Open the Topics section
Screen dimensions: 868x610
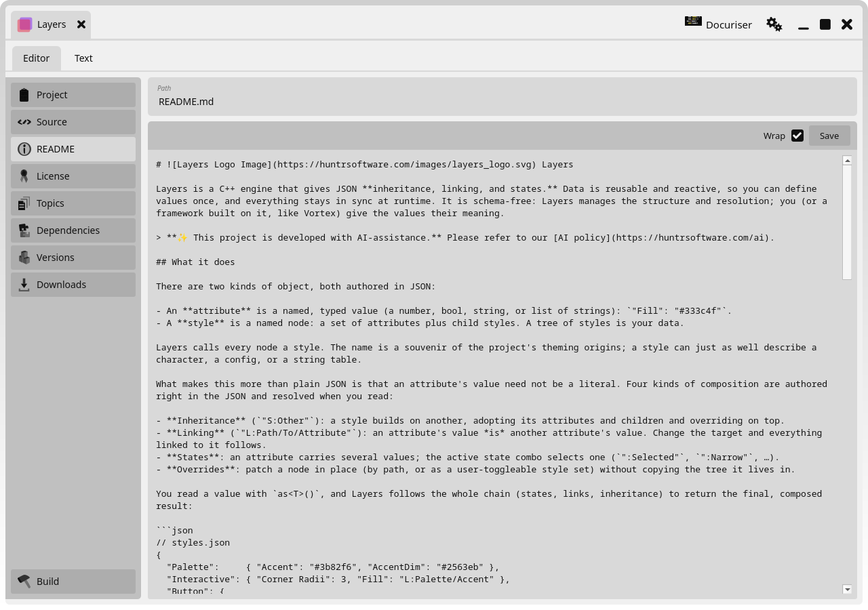click(x=73, y=203)
